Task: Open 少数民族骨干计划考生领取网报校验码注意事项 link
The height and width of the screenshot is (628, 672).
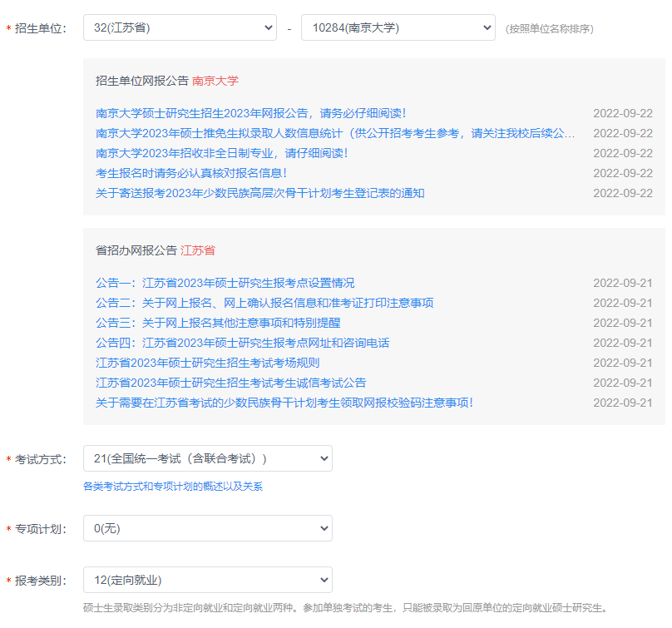Action: click(x=284, y=403)
